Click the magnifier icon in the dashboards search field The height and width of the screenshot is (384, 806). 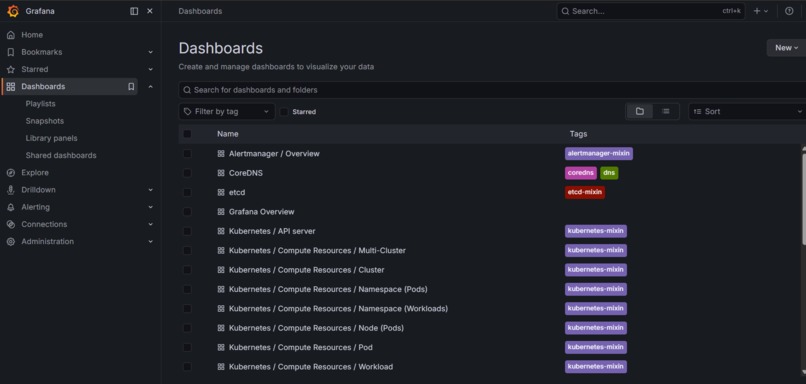[187, 90]
